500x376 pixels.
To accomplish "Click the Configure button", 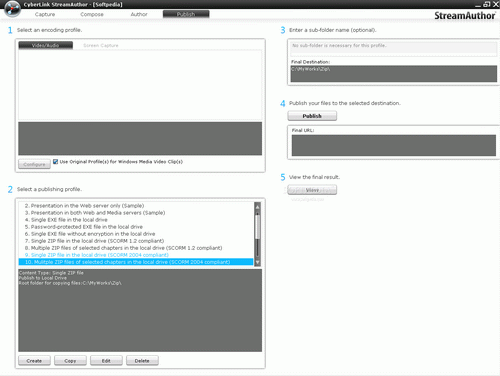I will pyautogui.click(x=34, y=164).
